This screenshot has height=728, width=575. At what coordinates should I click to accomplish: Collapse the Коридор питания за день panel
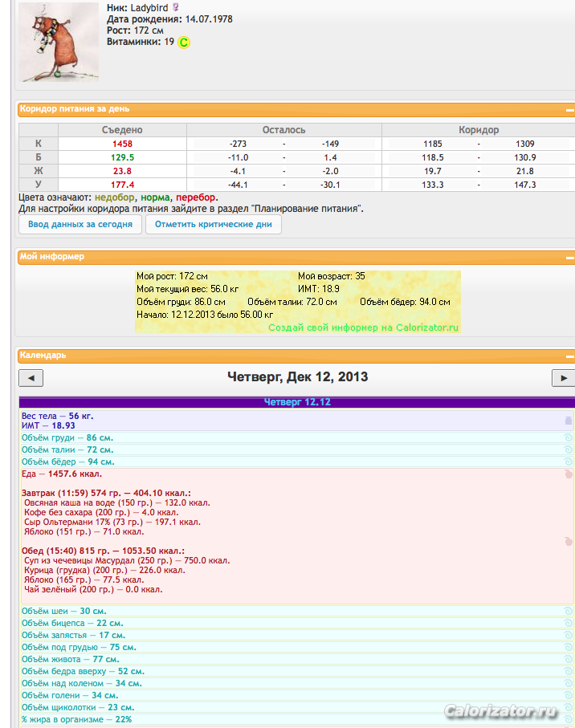pos(570,111)
